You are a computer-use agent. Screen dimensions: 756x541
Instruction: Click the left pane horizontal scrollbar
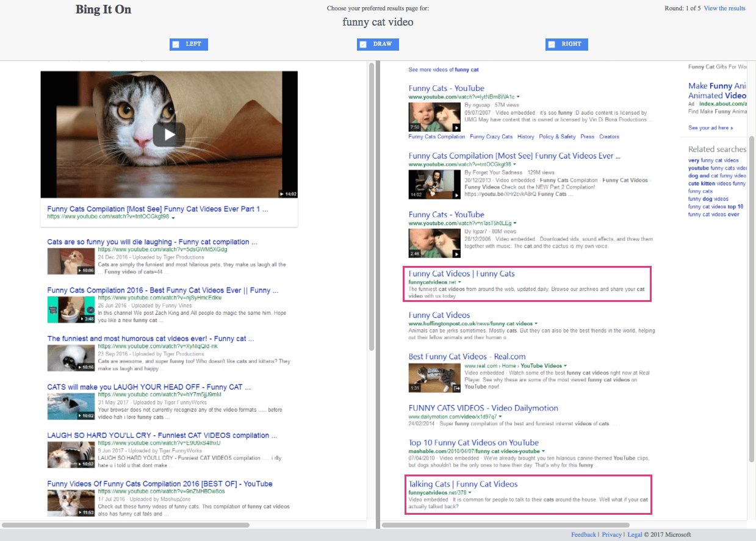(x=126, y=525)
